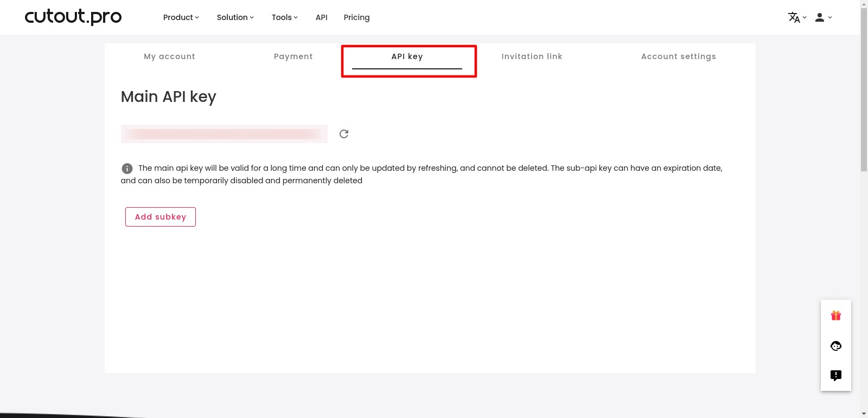Click the cutout.pro logo
Viewport: 868px width, 418px height.
click(73, 17)
